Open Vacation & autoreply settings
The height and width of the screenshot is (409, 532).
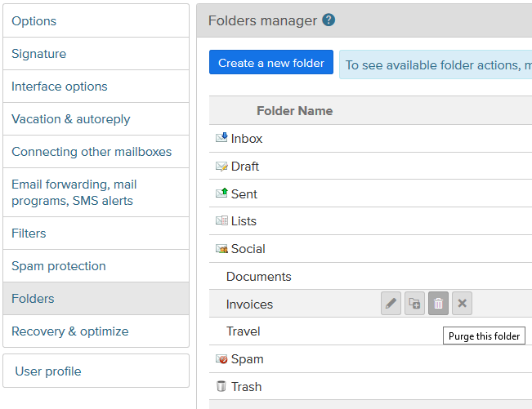coord(96,119)
